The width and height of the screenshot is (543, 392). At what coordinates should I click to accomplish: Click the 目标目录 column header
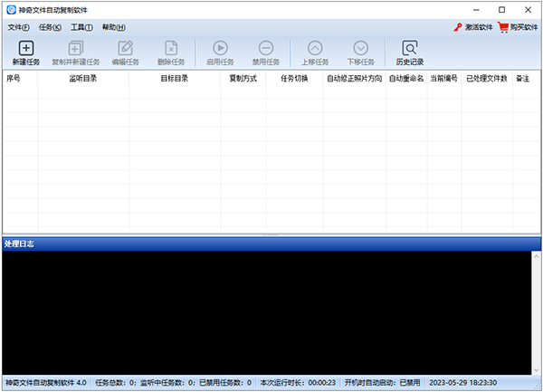click(175, 79)
